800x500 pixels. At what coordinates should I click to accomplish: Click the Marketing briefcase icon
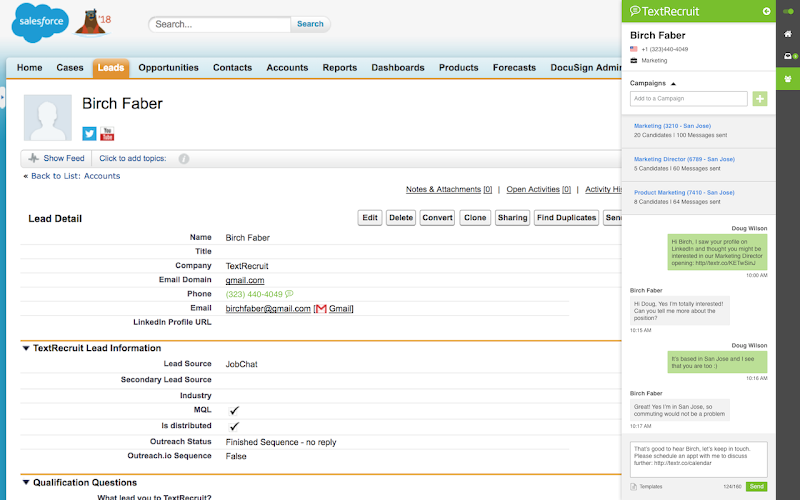(x=634, y=60)
